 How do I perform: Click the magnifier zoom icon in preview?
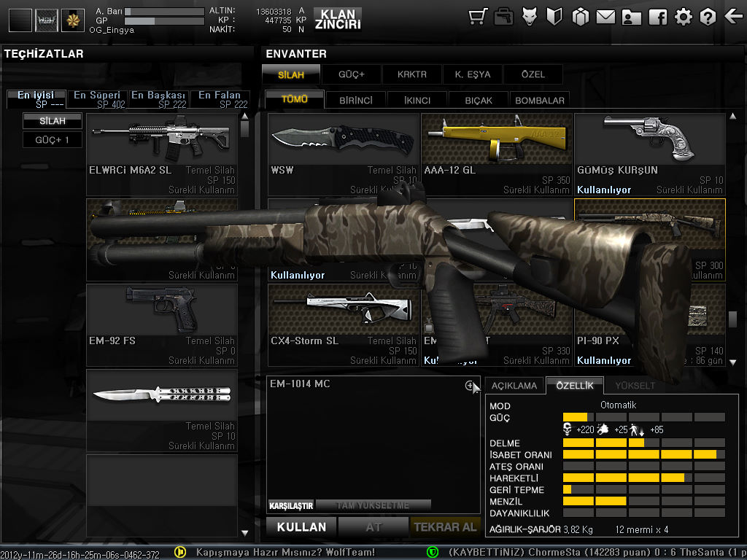(470, 386)
